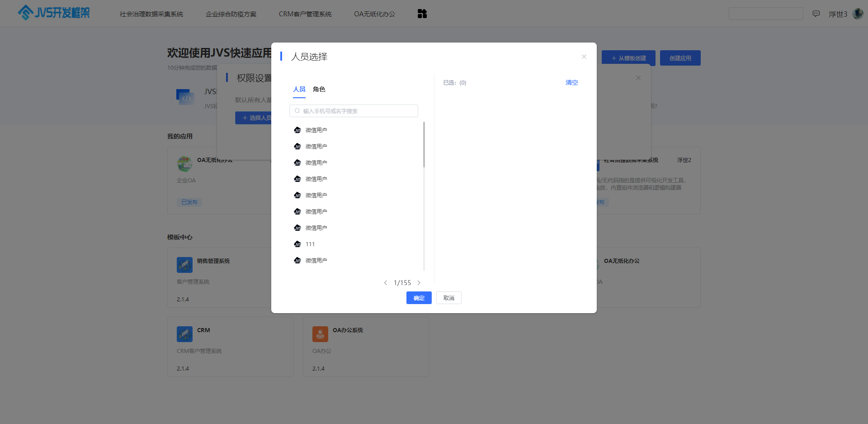Screen dimensions: 868x424
Task: Open CRM客户管理系统 in the top menu
Action: point(305,14)
